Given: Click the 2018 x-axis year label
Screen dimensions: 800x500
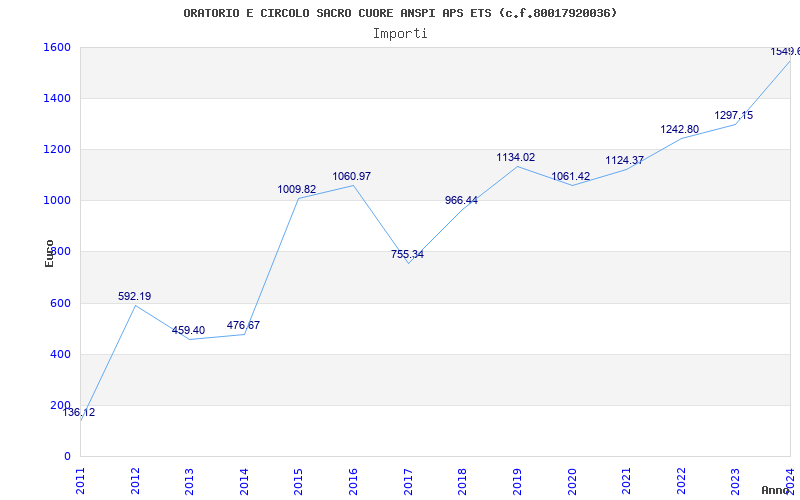Looking at the screenshot, I should pyautogui.click(x=462, y=481).
